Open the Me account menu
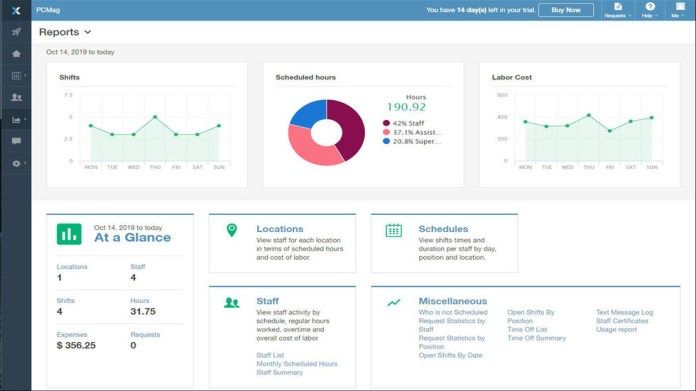 pyautogui.click(x=680, y=10)
